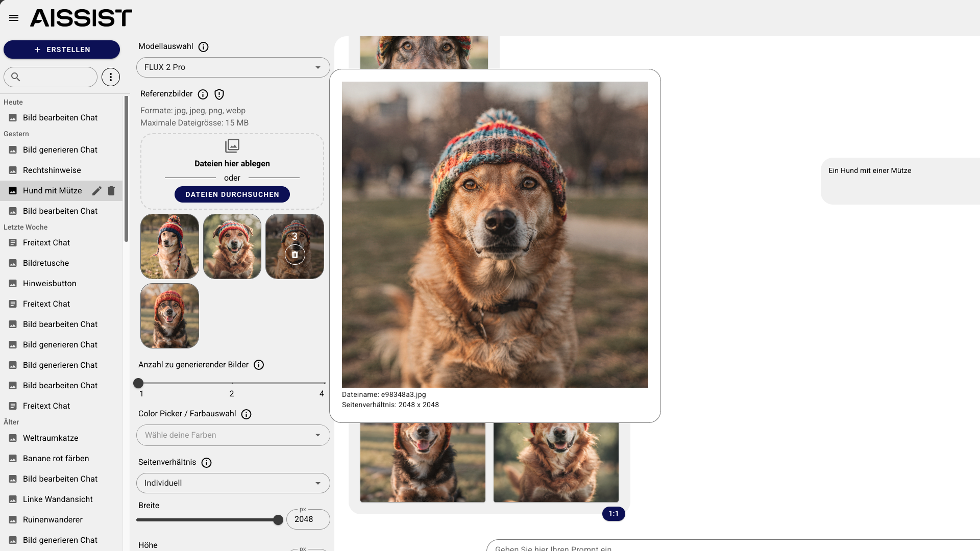Click the Breite width slider handle

(278, 520)
